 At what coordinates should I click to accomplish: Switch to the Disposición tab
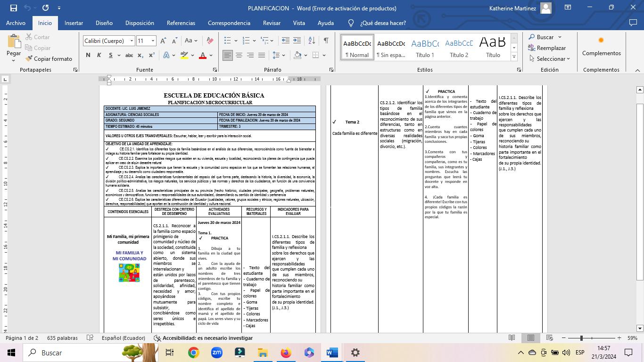pyautogui.click(x=140, y=23)
